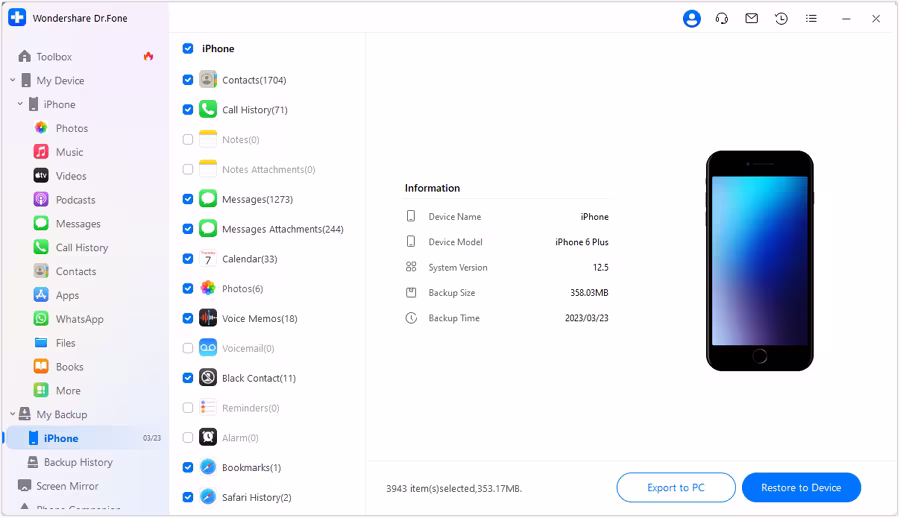
Task: Collapse the iPhone device tree node
Action: click(20, 104)
